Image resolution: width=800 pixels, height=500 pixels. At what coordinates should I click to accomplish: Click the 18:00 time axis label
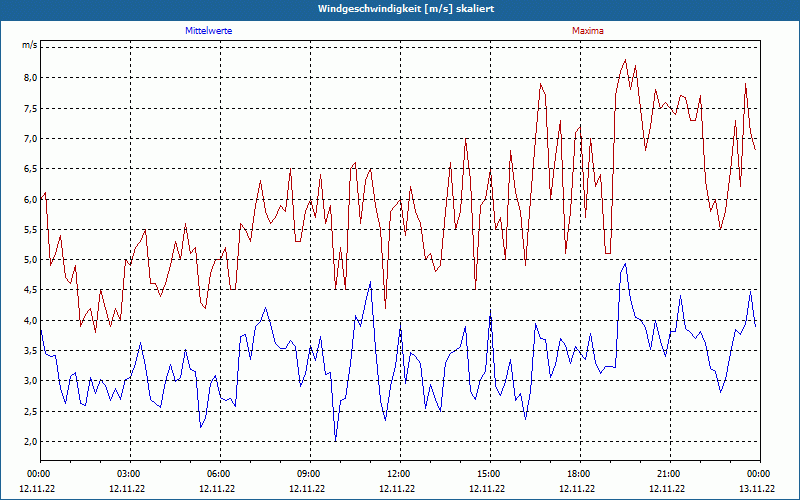pos(580,473)
